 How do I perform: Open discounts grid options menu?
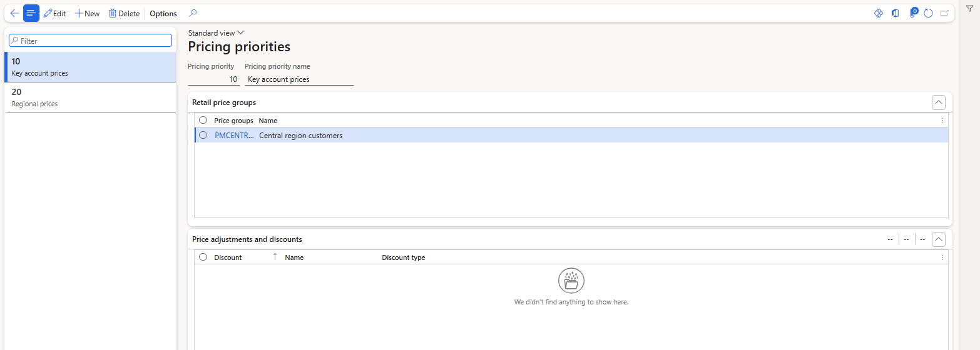pos(942,257)
